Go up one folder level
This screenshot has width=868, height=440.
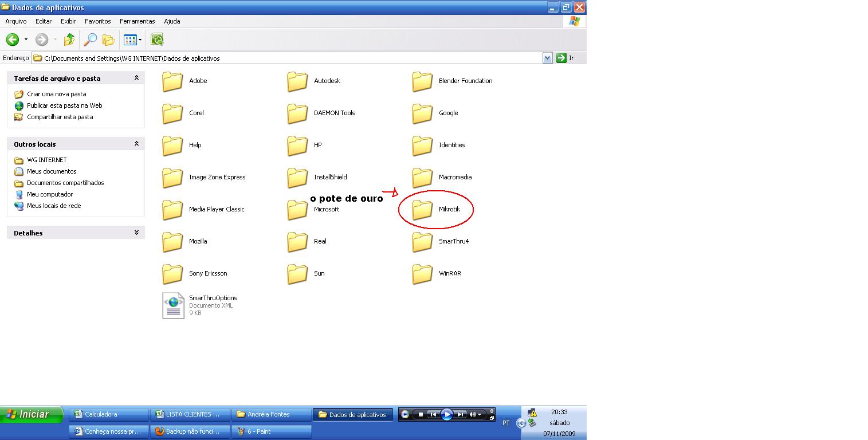[x=69, y=40]
